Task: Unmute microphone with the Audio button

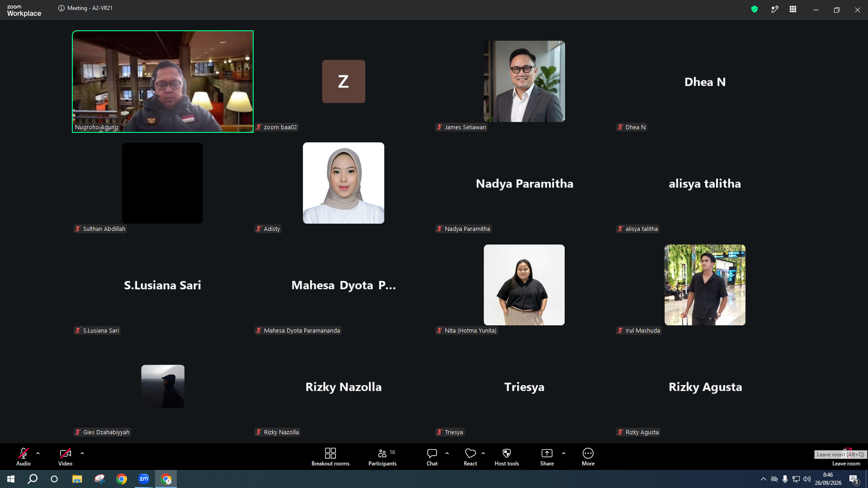Action: tap(24, 456)
